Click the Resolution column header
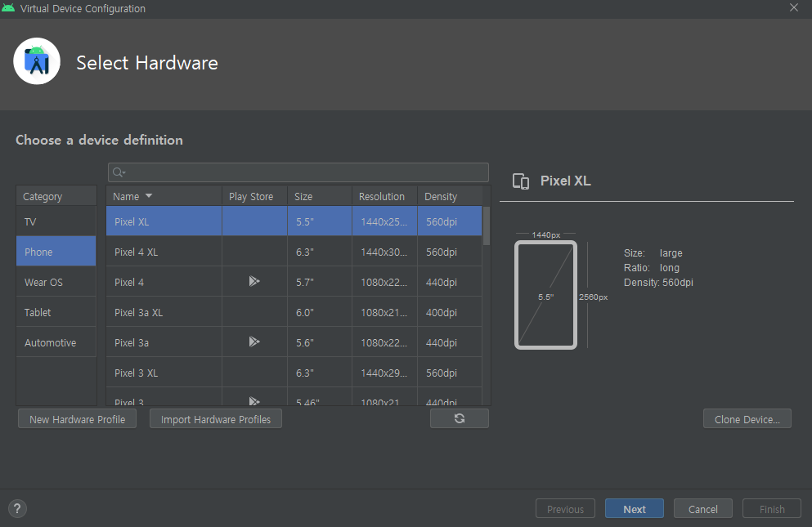The image size is (812, 527). click(x=385, y=196)
